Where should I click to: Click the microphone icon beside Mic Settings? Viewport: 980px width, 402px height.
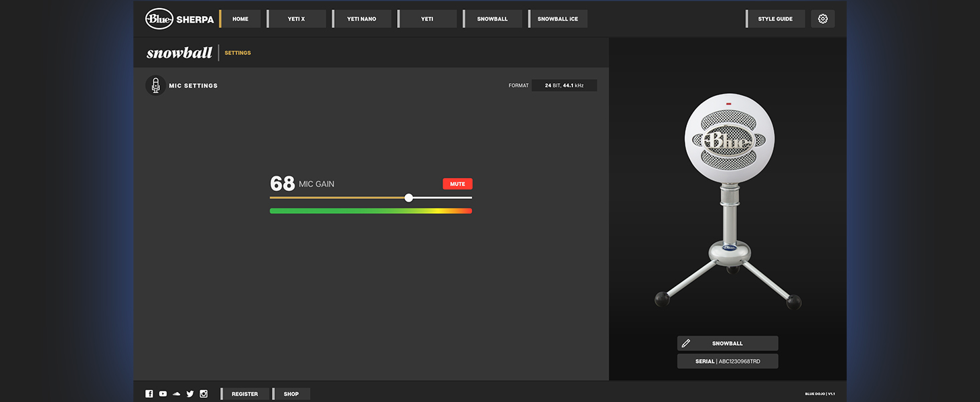coord(155,86)
